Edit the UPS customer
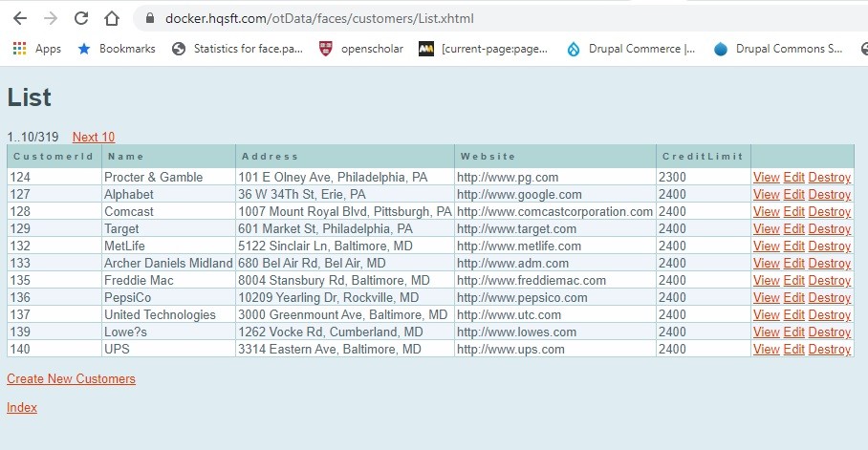The image size is (868, 450). tap(793, 349)
